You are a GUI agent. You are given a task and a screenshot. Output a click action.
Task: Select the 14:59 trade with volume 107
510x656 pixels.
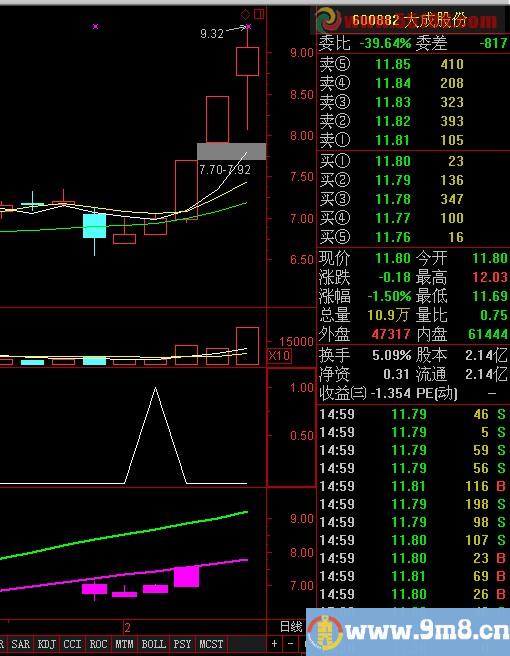(x=413, y=541)
